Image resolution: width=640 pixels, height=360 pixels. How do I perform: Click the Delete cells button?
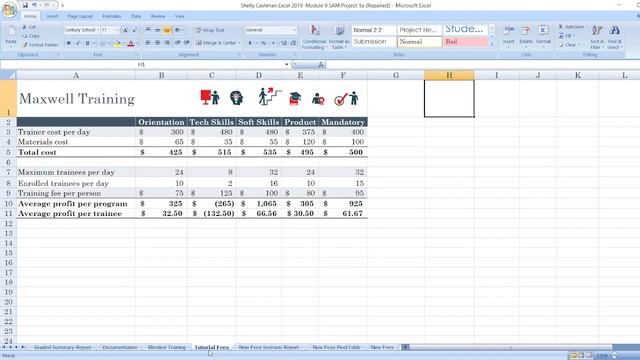pos(526,36)
